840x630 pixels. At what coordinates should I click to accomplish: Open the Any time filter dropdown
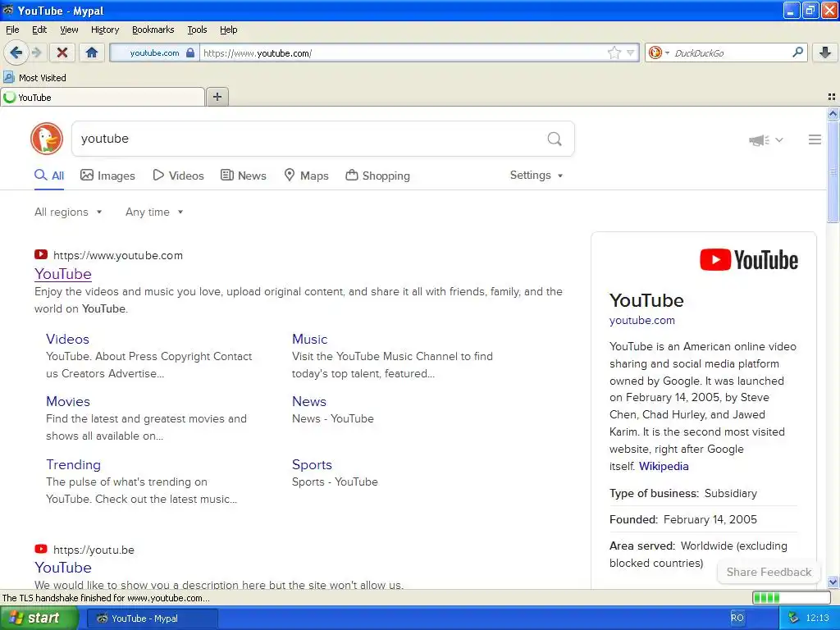click(154, 212)
